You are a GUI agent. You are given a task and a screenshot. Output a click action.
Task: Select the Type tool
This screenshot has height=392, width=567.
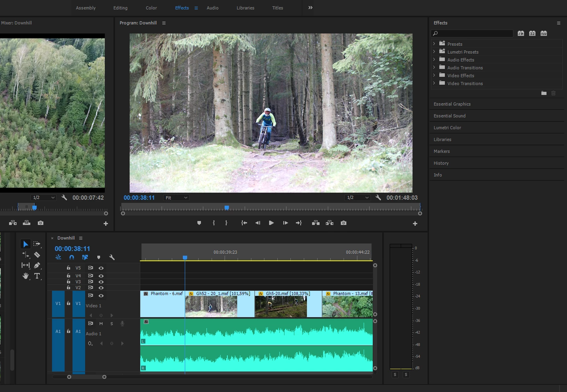(x=37, y=276)
